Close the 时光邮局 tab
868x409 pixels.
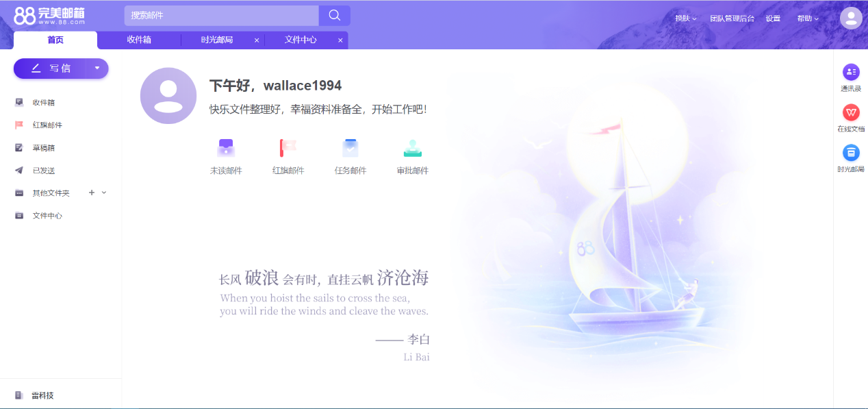257,40
